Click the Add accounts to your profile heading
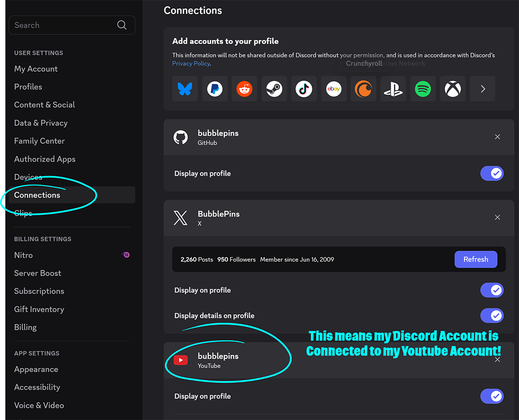 (x=225, y=41)
